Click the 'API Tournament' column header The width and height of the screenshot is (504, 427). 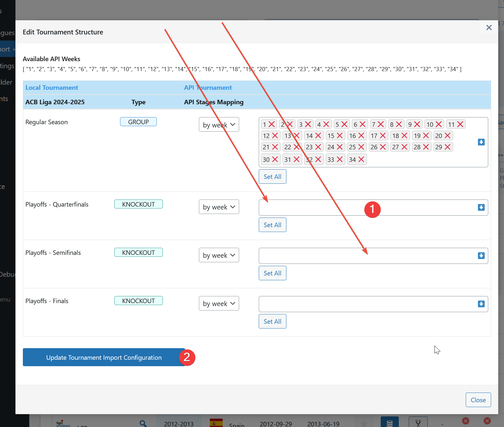[x=208, y=88]
